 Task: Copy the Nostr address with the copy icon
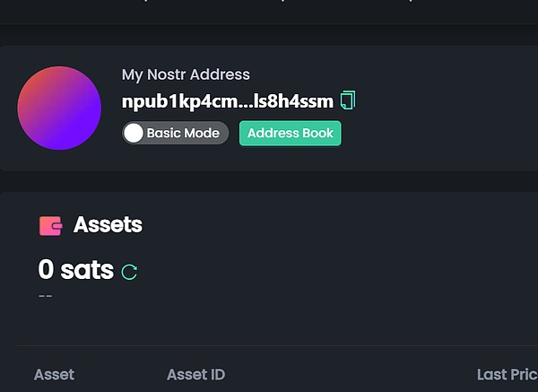pyautogui.click(x=348, y=100)
